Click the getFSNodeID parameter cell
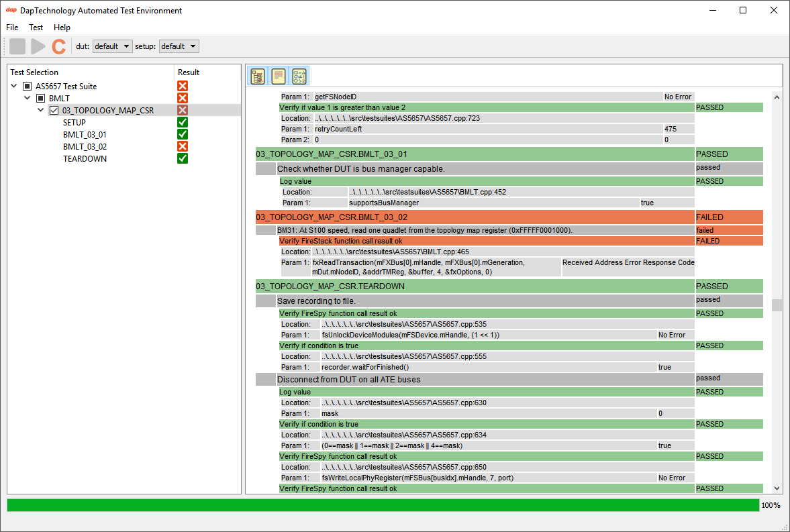This screenshot has height=532, width=790. 488,97
